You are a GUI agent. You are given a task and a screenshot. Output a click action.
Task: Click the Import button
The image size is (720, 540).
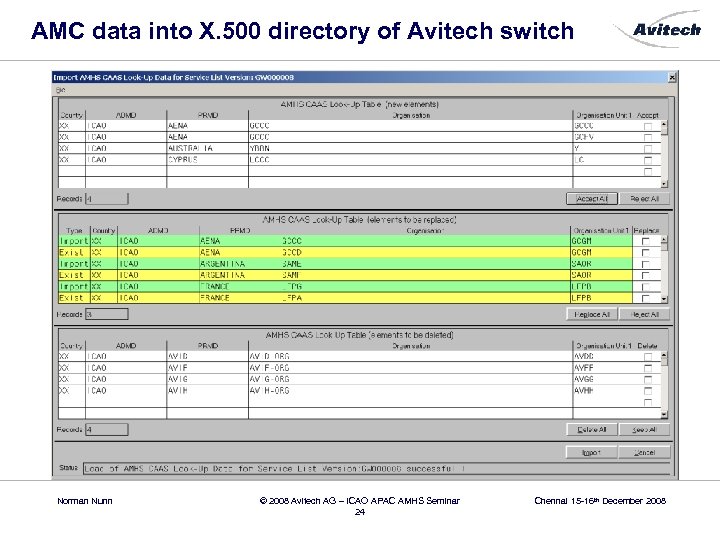pyautogui.click(x=591, y=453)
